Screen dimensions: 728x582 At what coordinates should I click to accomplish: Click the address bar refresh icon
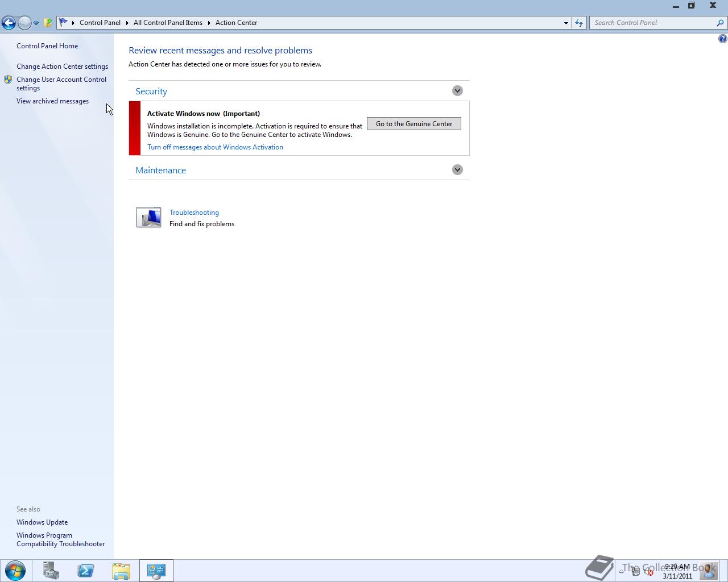coord(579,23)
